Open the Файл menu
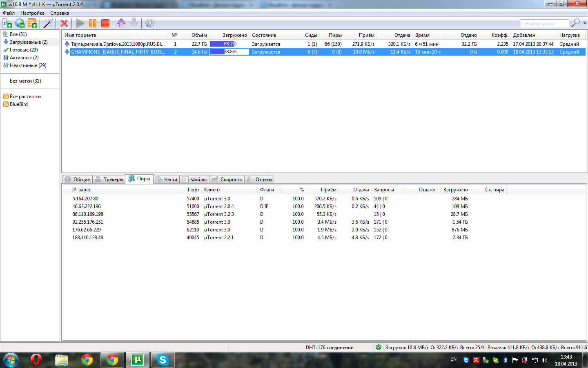Viewport: 588px width, 368px height. (9, 13)
